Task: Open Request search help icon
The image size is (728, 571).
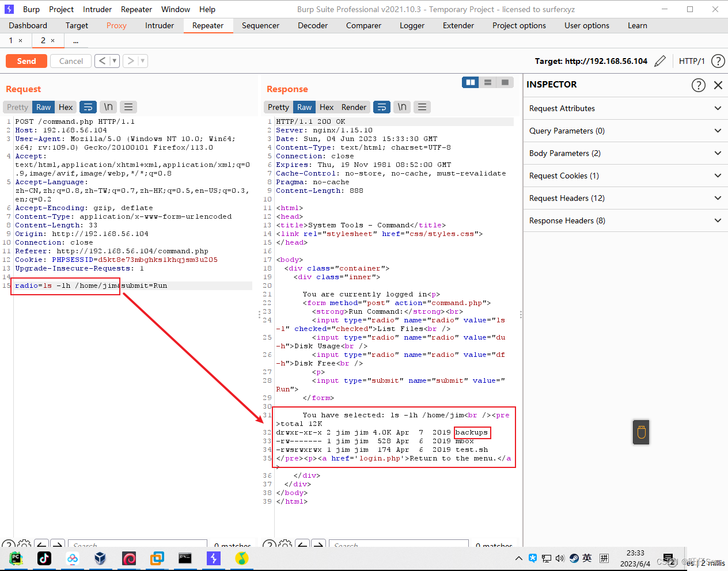Action: click(x=8, y=544)
